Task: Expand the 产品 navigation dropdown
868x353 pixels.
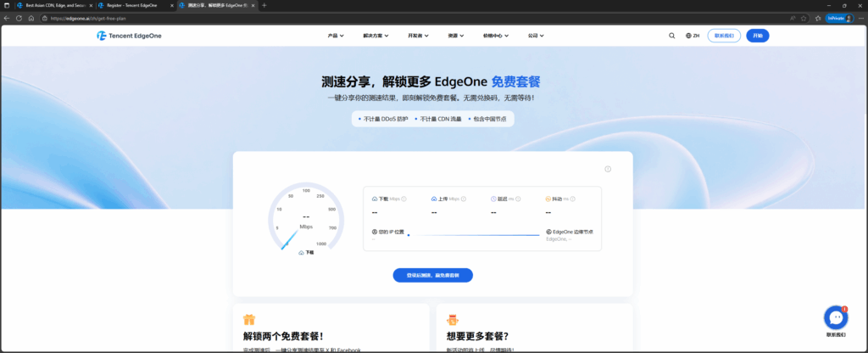Action: tap(337, 36)
